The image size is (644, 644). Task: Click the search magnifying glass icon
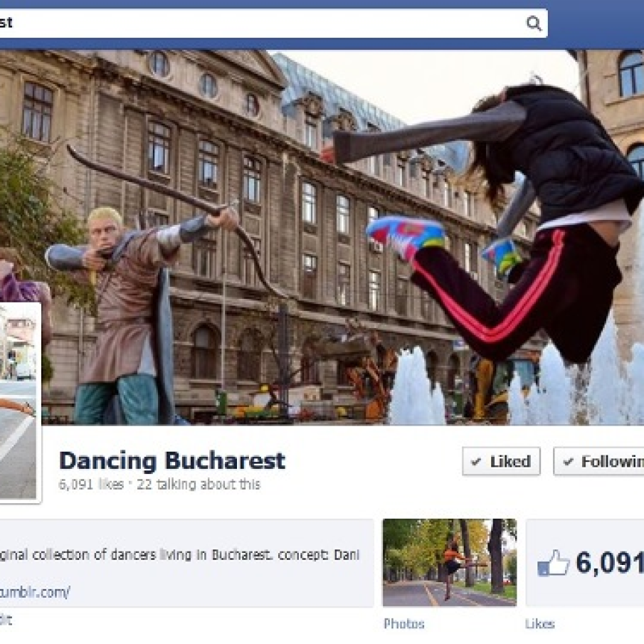point(534,23)
